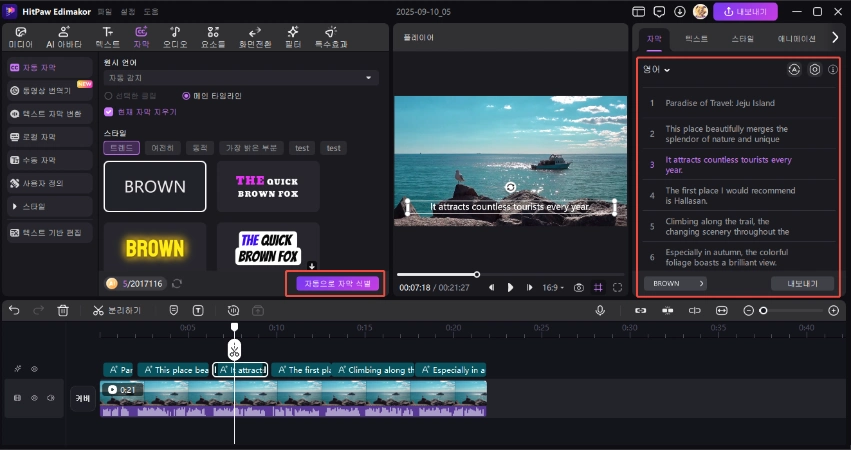The image size is (851, 450).
Task: Expand the 16:9 aspect ratio dropdown
Action: tap(552, 287)
